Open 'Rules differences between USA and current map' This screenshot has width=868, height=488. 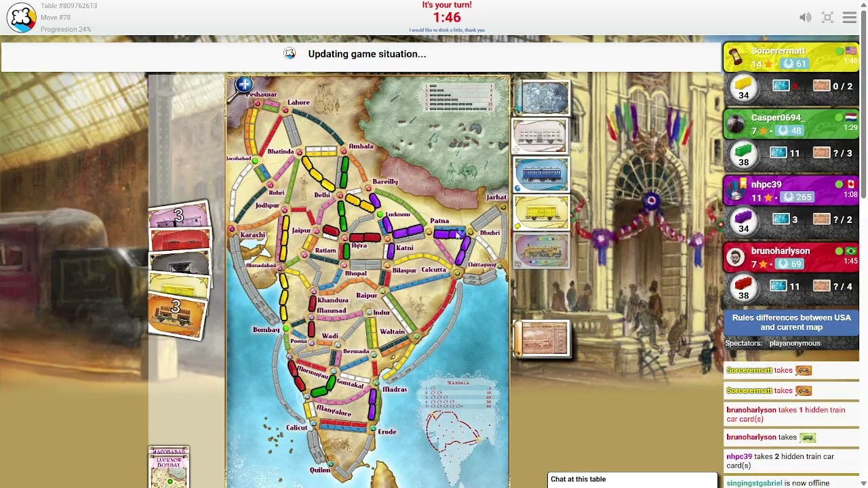(x=791, y=323)
